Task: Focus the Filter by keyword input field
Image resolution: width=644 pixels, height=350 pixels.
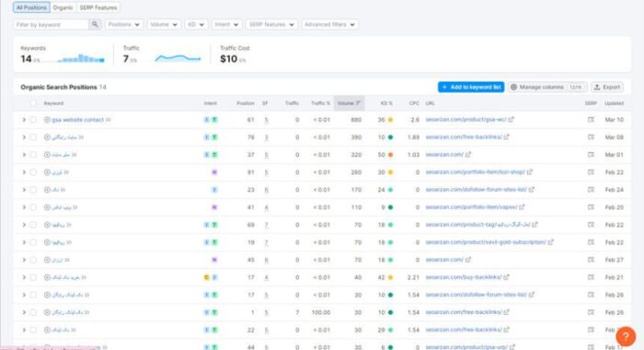Action: pos(52,25)
